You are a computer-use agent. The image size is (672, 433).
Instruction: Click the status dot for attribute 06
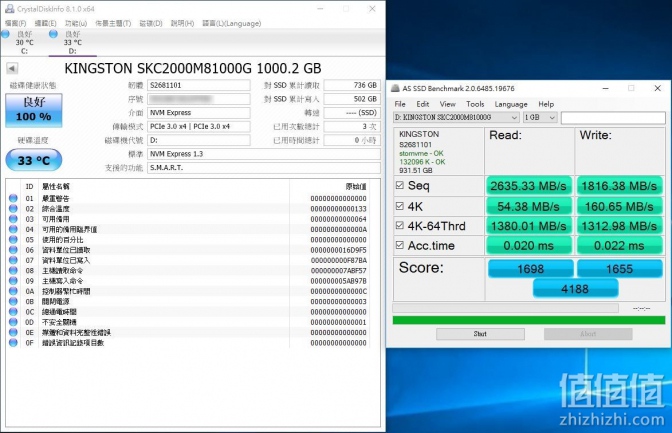pos(13,250)
